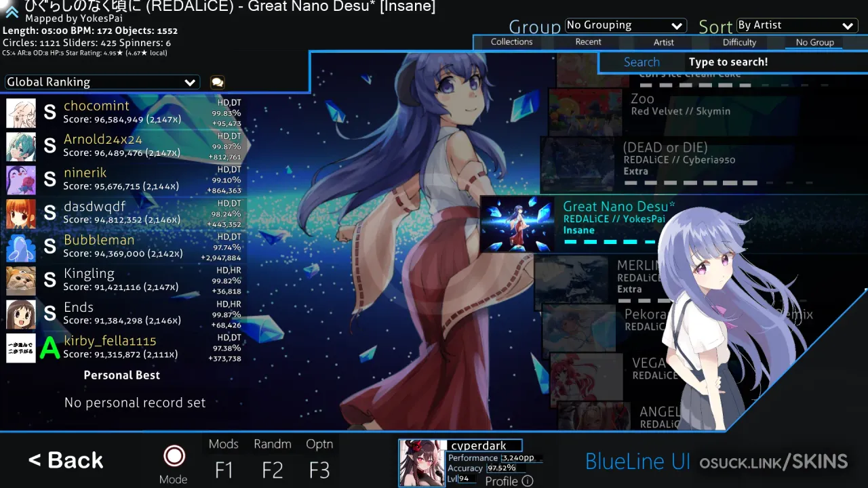Switch to the No Group tab
Image resolution: width=868 pixels, height=488 pixels.
tap(815, 42)
